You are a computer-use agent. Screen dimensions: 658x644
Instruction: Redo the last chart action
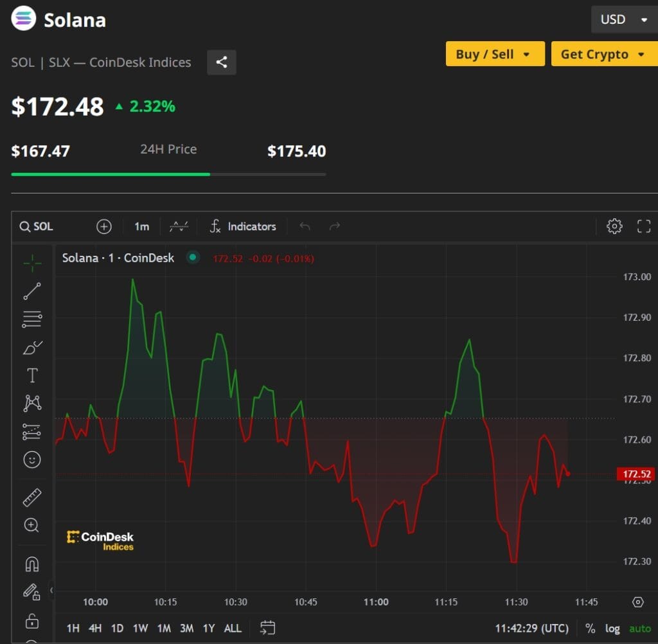point(334,226)
